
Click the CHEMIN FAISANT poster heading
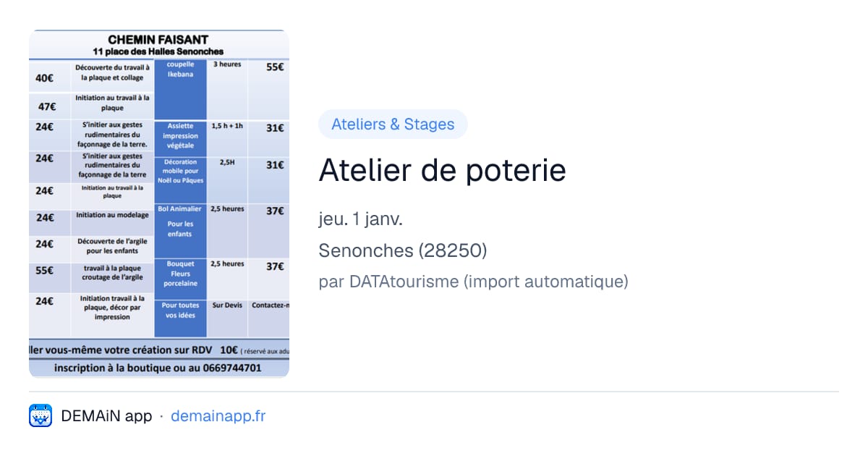158,40
